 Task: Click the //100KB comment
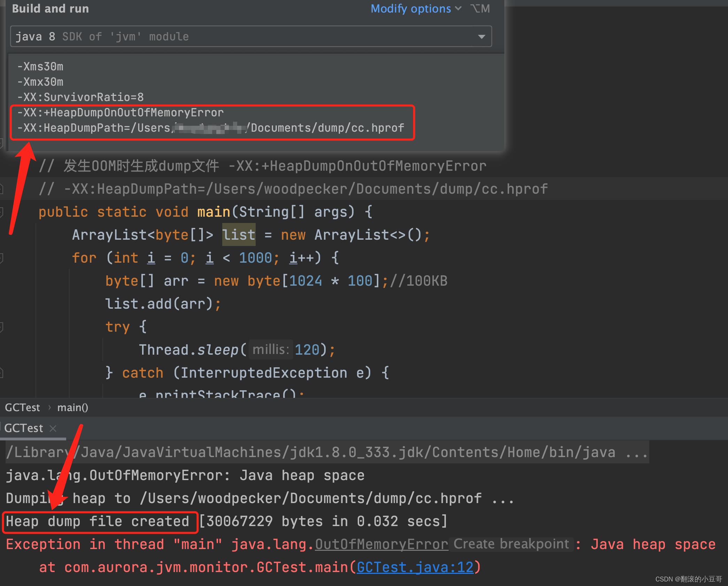coord(419,280)
